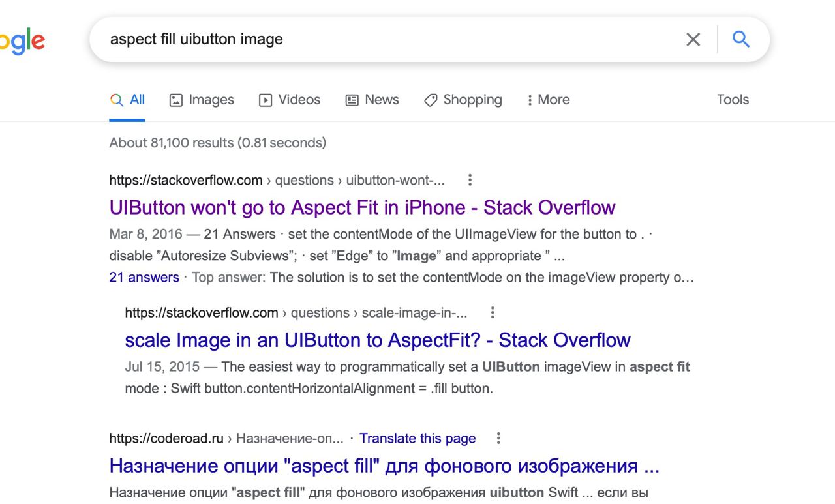This screenshot has width=835, height=504.
Task: Click inside the search text field
Action: (x=391, y=39)
